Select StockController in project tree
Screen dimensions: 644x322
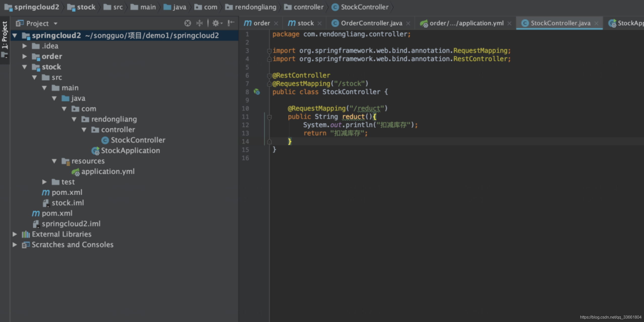[138, 140]
